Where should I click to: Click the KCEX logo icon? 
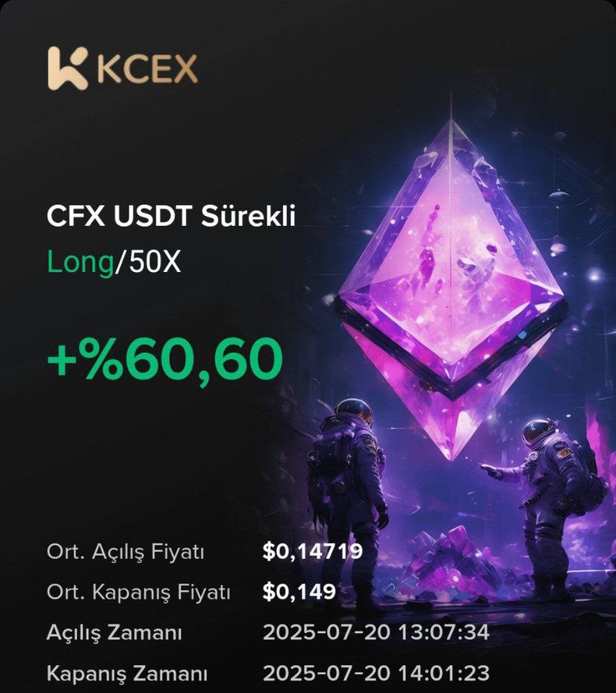point(68,69)
